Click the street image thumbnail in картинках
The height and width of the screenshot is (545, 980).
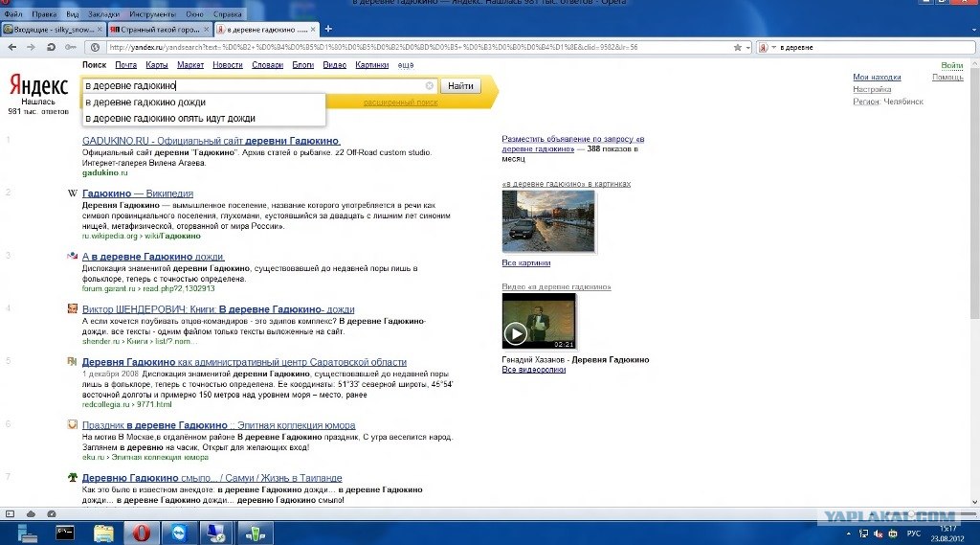547,221
